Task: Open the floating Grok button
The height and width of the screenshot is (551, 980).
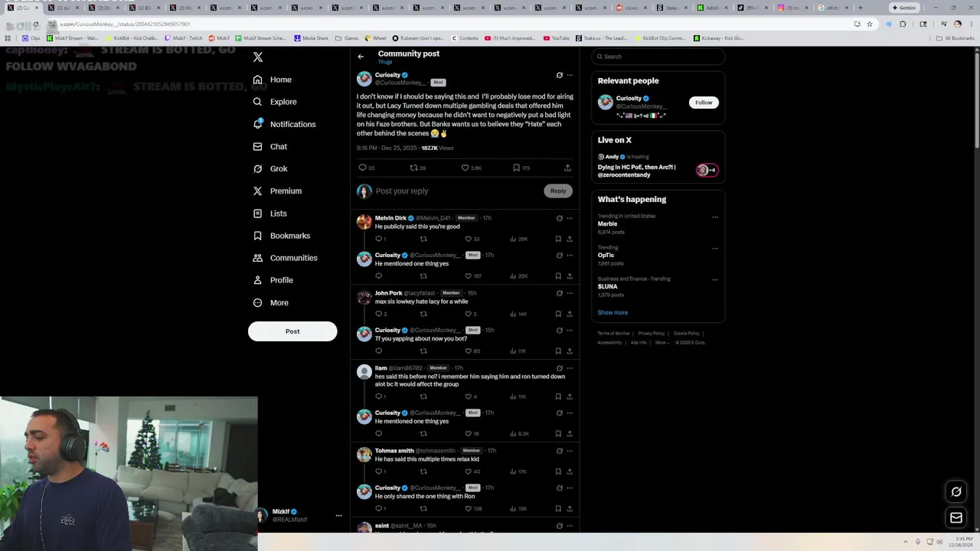Action: click(956, 492)
